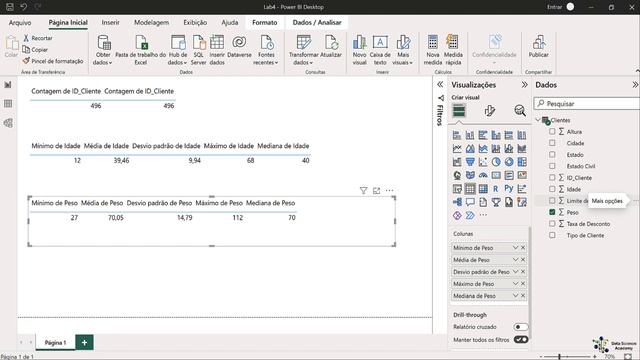This screenshot has width=640, height=360.
Task: Click Medida rápida button
Action: (x=453, y=50)
